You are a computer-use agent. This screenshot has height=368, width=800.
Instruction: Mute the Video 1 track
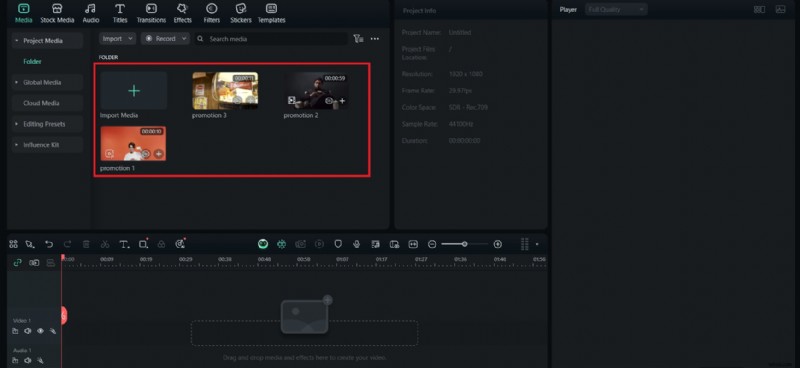click(x=28, y=331)
